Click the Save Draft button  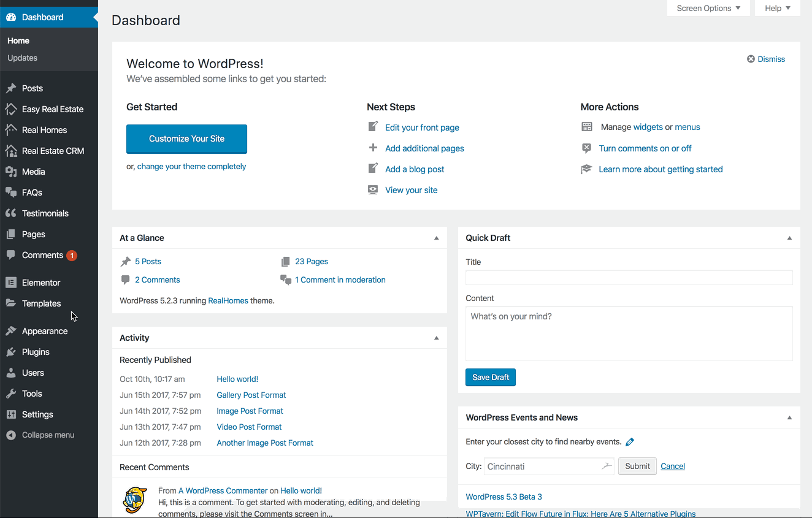[x=491, y=377]
